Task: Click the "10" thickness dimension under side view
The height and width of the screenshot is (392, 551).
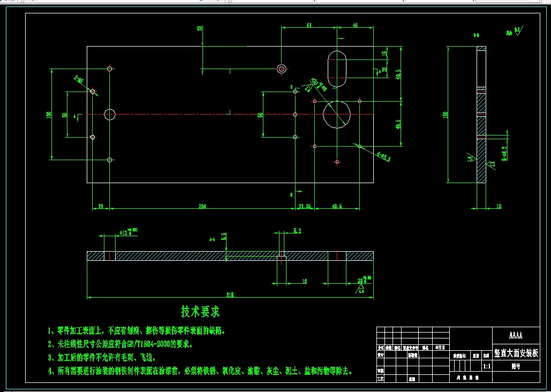Action: point(499,206)
